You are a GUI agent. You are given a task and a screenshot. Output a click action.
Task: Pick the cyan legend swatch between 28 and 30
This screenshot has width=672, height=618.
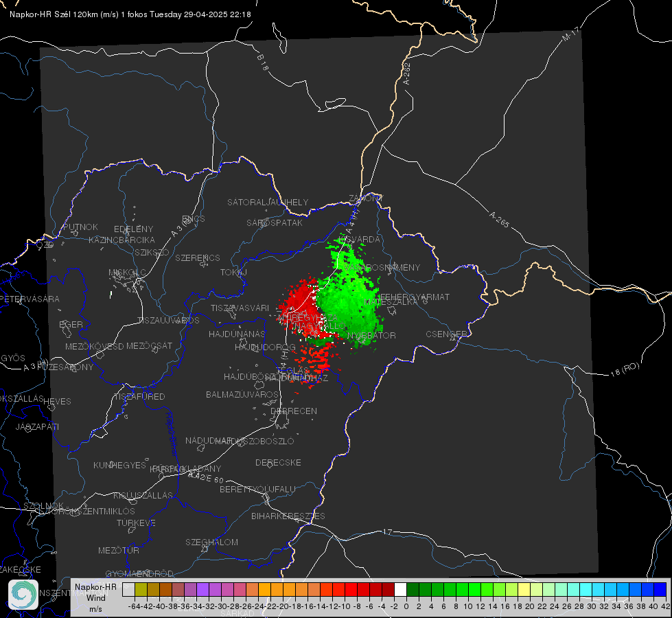(x=586, y=589)
